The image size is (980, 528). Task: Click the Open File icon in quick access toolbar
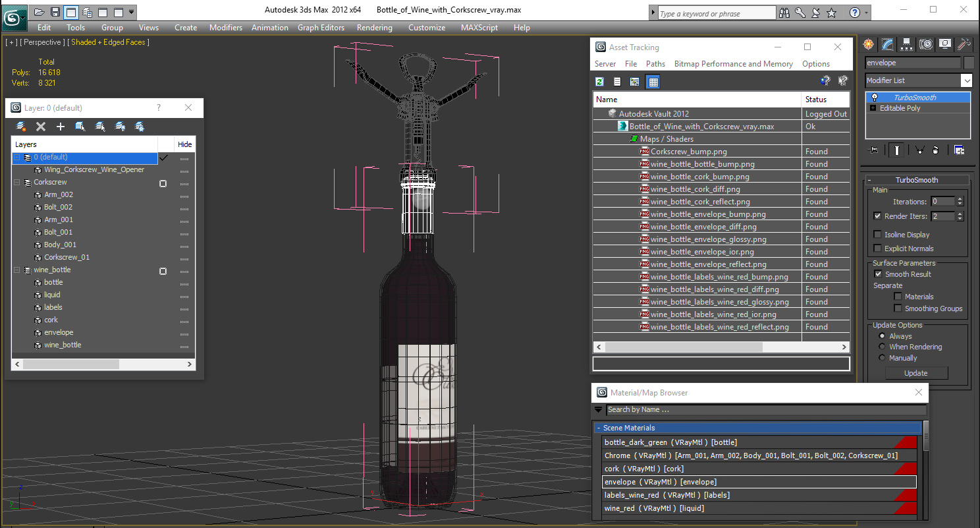click(40, 12)
